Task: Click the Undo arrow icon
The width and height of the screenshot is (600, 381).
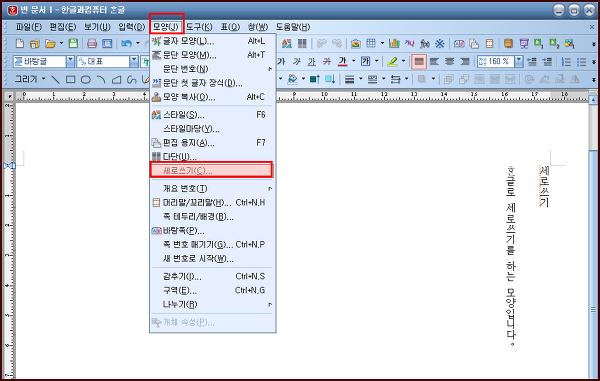Action: tap(126, 44)
